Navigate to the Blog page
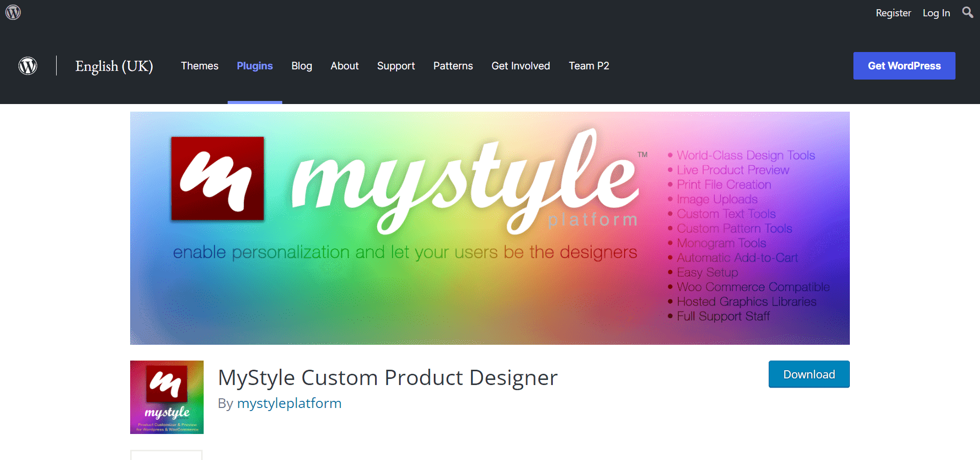This screenshot has height=460, width=980. [302, 66]
